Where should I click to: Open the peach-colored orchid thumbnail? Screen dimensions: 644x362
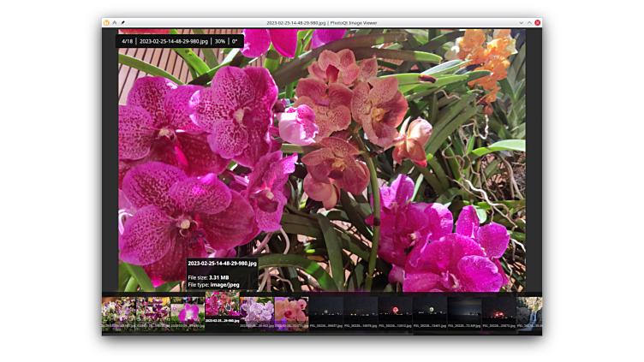[x=291, y=312]
